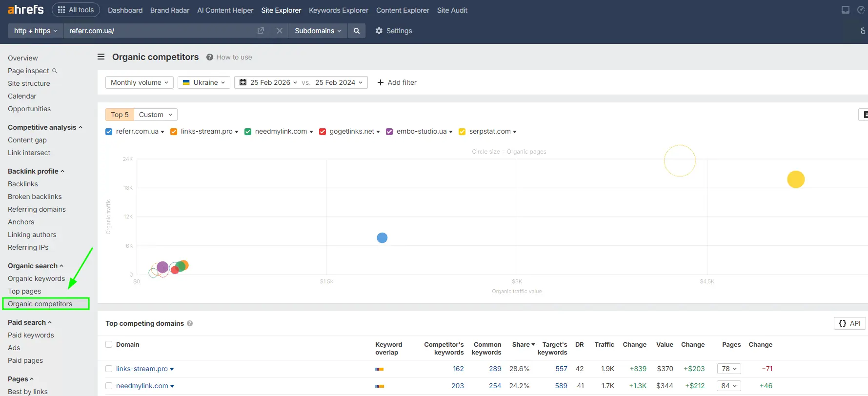868x396 pixels.
Task: Open the http + https protocol dropdown
Action: point(36,31)
